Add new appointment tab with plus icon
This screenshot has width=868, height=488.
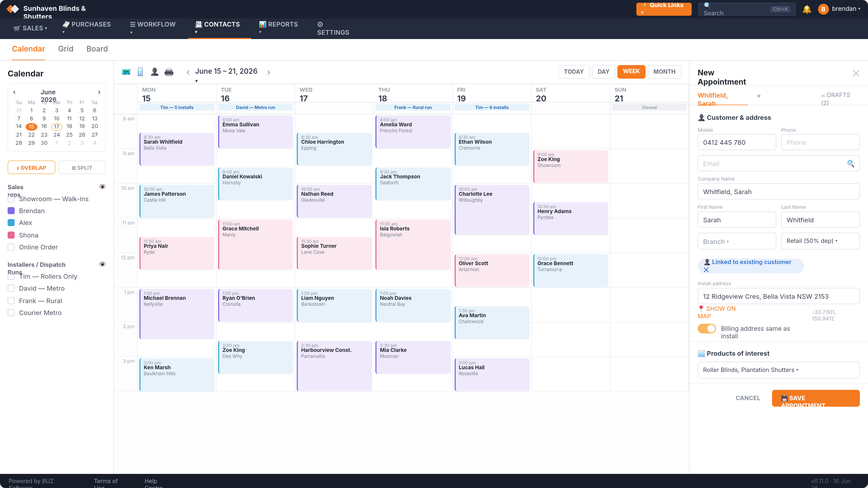tap(759, 96)
